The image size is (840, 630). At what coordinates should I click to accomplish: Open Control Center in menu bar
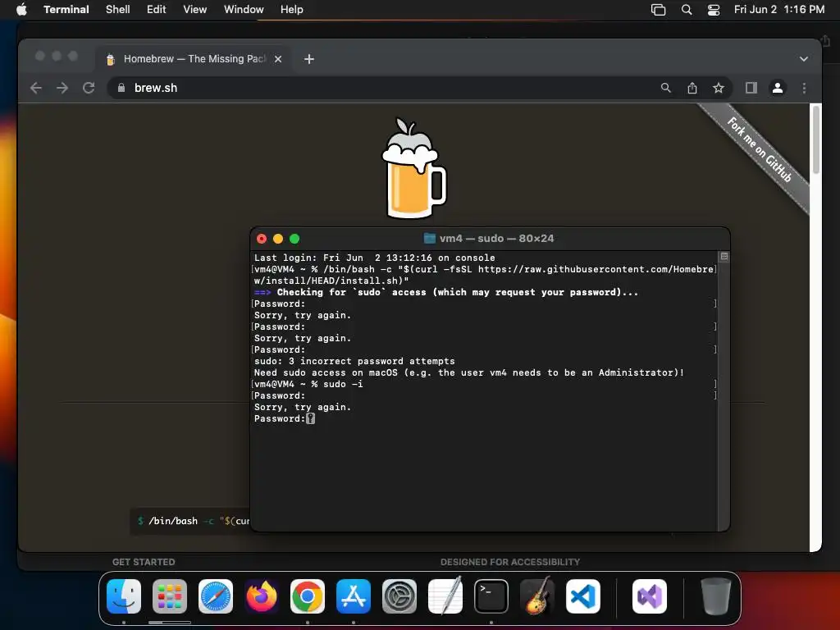pos(714,10)
